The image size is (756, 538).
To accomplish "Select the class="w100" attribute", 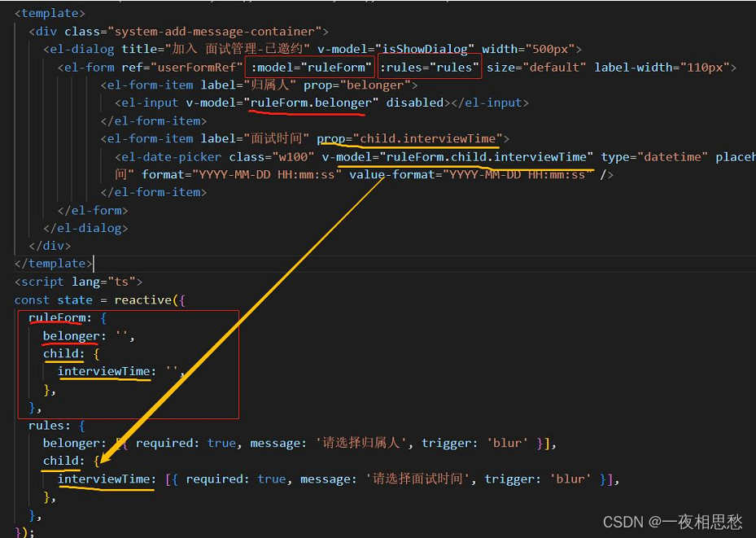I will coord(272,156).
